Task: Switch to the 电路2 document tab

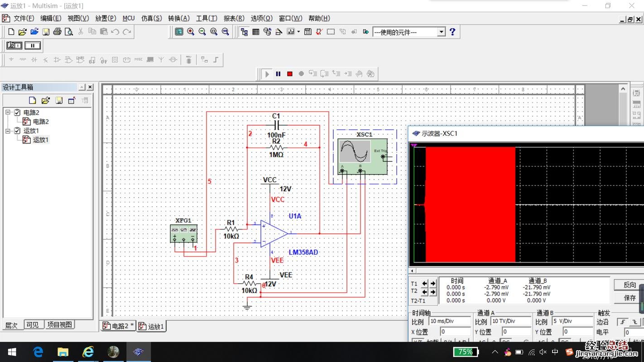Action: coord(118,326)
